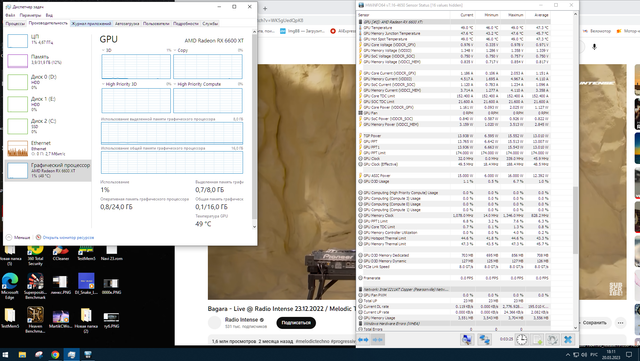Screen dimensions: 640x361
Task: Click HWiNFO greyed collapse columns arrows button
Action: (378, 340)
